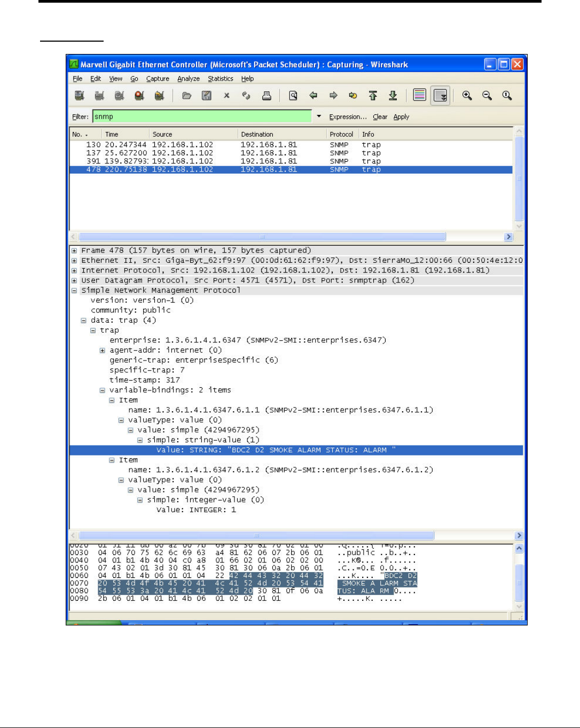
Task: Open the File menu
Action: [77, 79]
